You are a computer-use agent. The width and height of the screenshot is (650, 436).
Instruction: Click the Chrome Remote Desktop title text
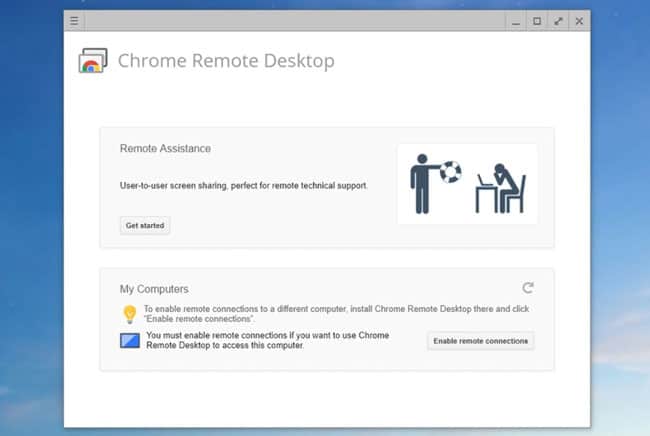(226, 61)
